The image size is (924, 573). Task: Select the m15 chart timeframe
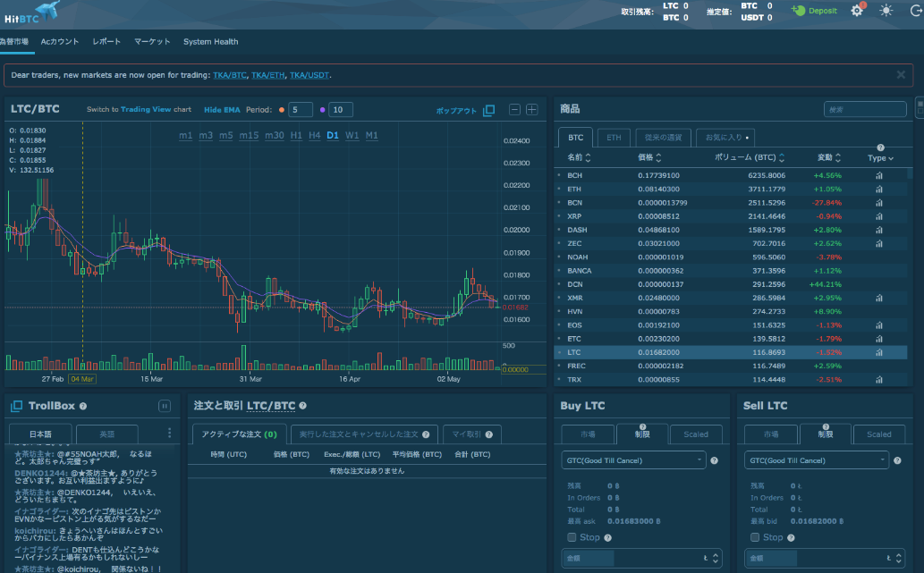(x=249, y=136)
